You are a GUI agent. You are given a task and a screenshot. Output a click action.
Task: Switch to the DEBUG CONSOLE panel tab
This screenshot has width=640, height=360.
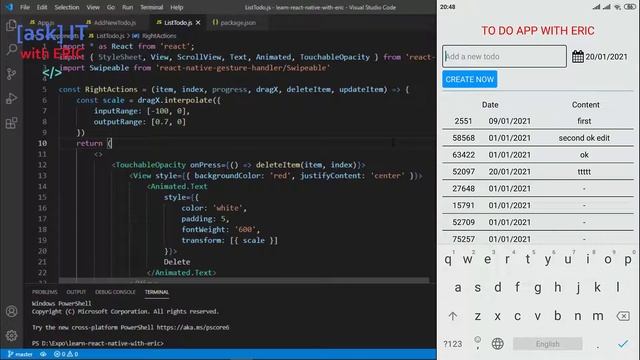(x=115, y=292)
